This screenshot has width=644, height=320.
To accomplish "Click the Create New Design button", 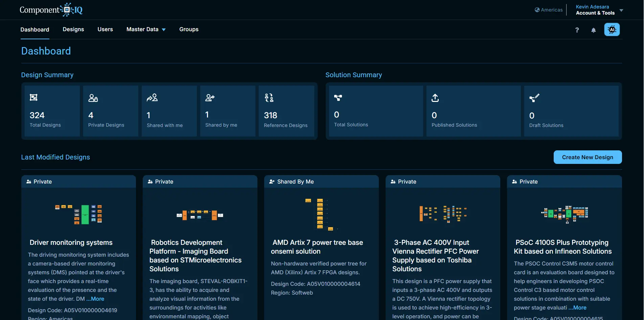I will [588, 157].
